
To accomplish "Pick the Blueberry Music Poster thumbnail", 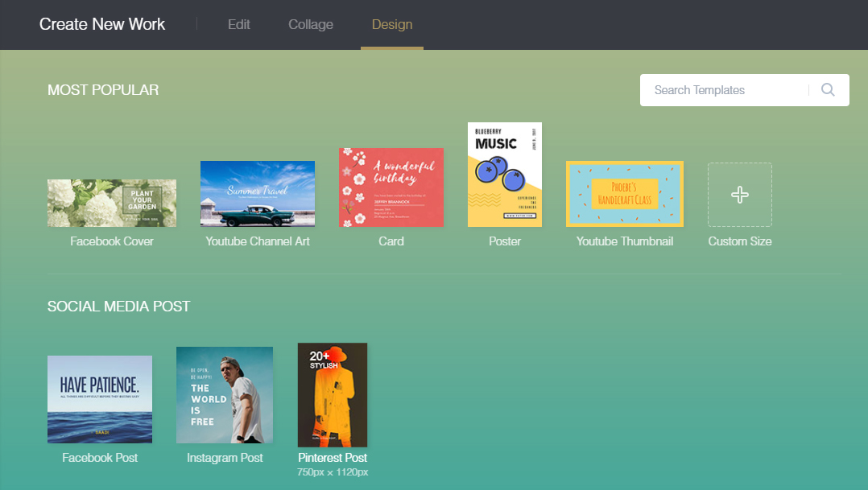I will tap(505, 175).
